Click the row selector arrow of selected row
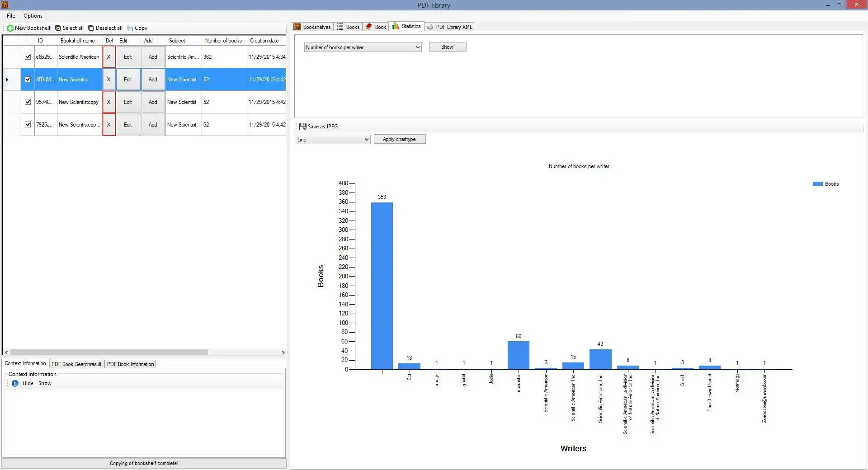Viewport: 868px width, 470px height. 7,80
